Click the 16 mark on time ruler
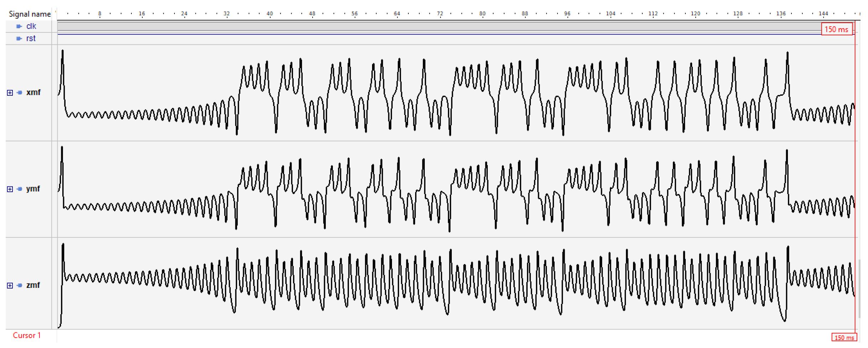 142,14
